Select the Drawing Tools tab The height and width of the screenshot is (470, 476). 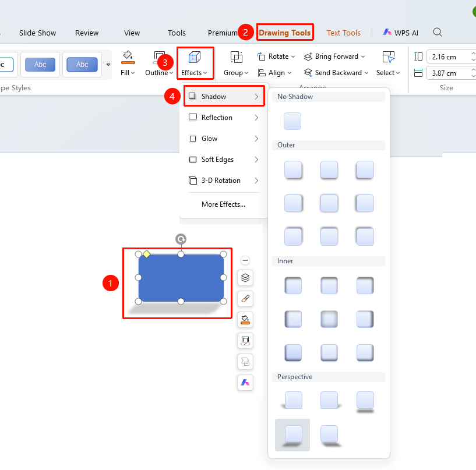pyautogui.click(x=285, y=33)
